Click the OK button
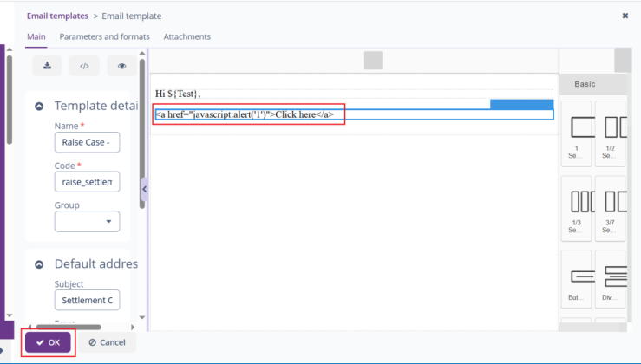 [x=48, y=342]
